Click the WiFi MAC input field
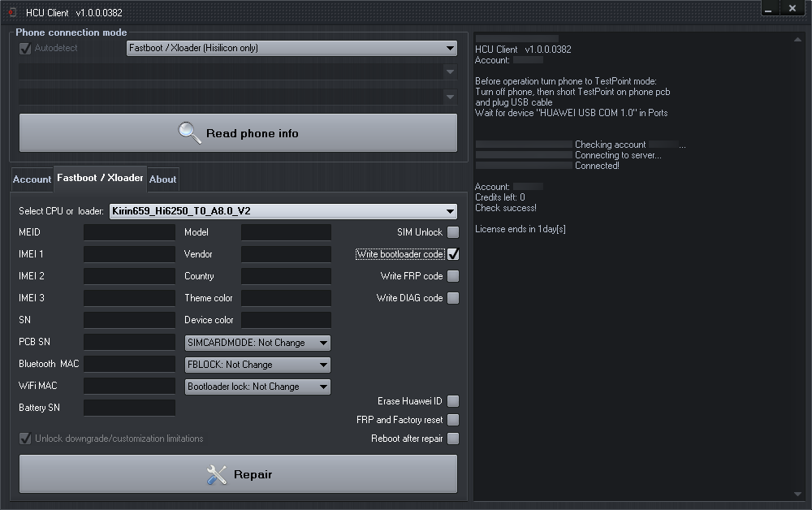 (x=129, y=386)
